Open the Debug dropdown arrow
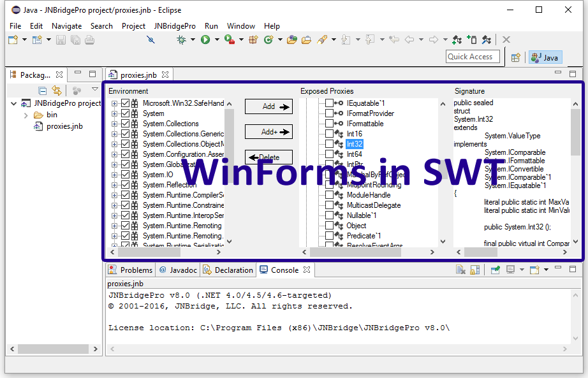 pyautogui.click(x=193, y=40)
